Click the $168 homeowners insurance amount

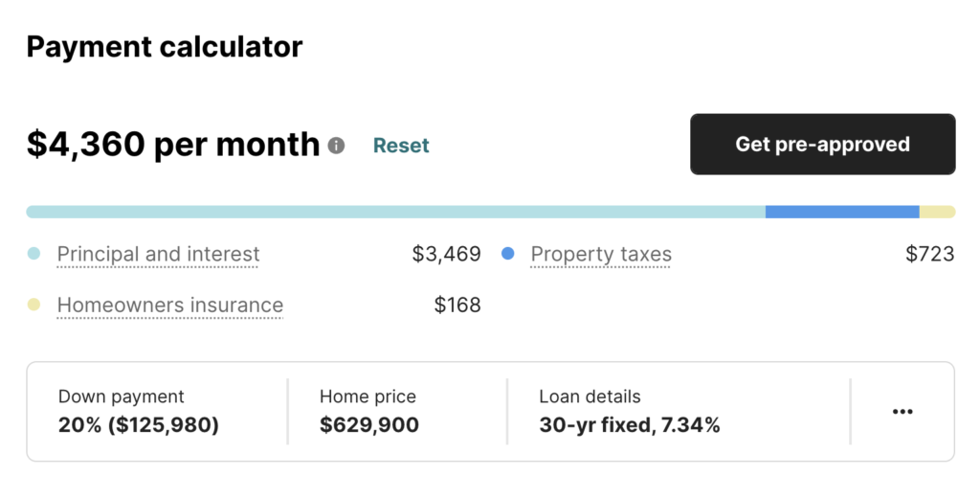click(x=457, y=306)
